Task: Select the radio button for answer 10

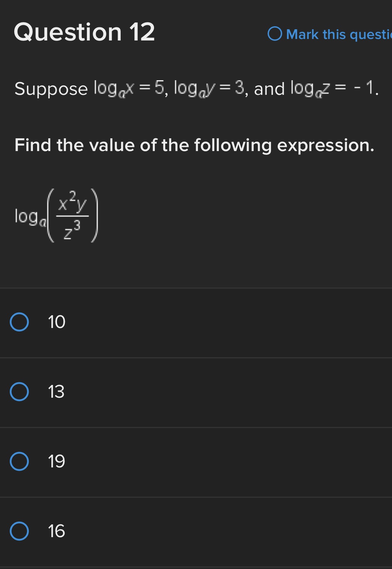Action: 19,322
